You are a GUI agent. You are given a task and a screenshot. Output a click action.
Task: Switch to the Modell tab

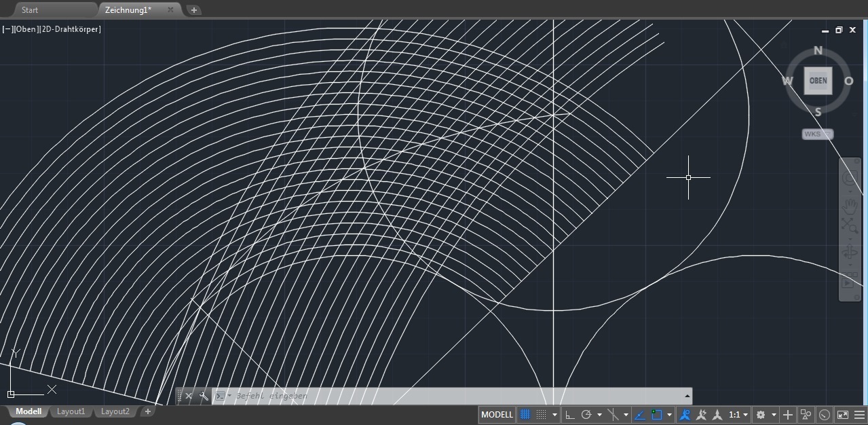pos(29,411)
